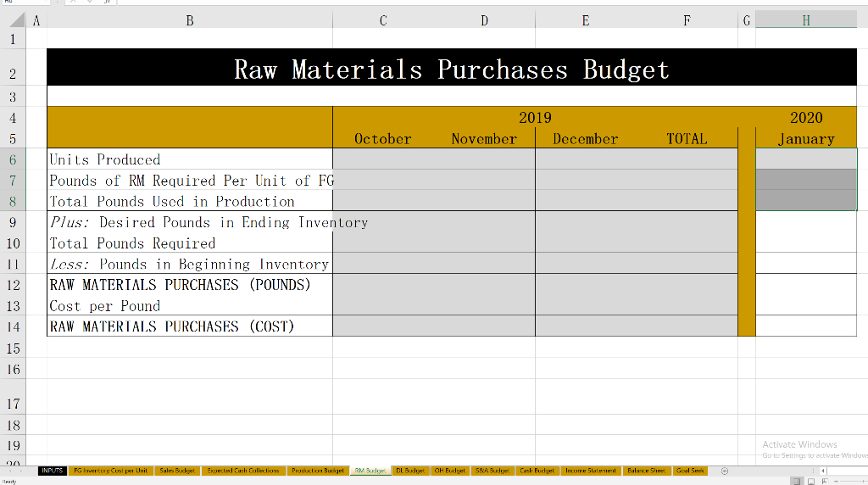Select column H header

[806, 20]
